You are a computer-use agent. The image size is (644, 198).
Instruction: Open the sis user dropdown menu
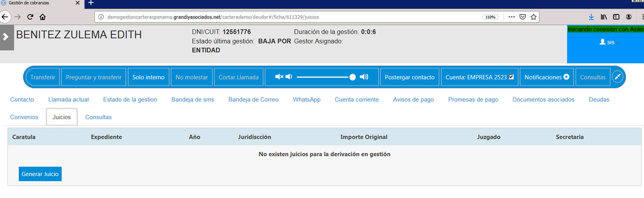[610, 42]
